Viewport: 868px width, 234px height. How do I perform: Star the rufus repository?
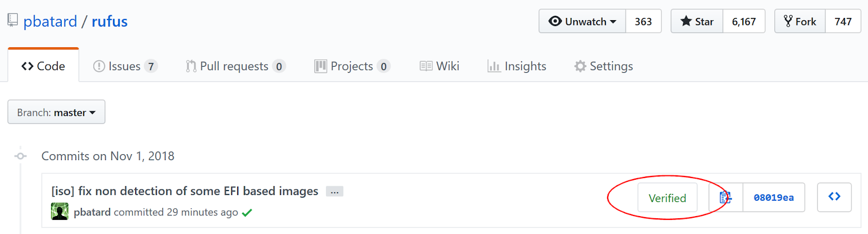pyautogui.click(x=697, y=21)
